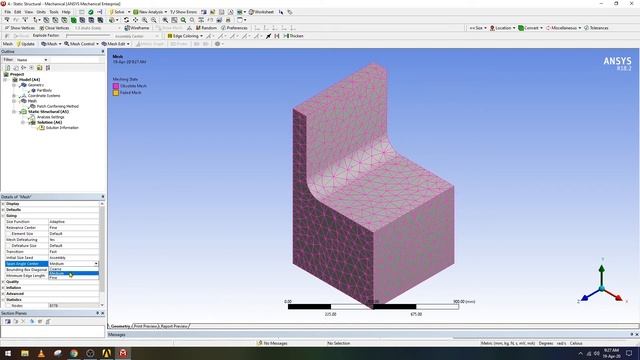640x360 pixels.
Task: Open the File menu
Action: (x=8, y=12)
